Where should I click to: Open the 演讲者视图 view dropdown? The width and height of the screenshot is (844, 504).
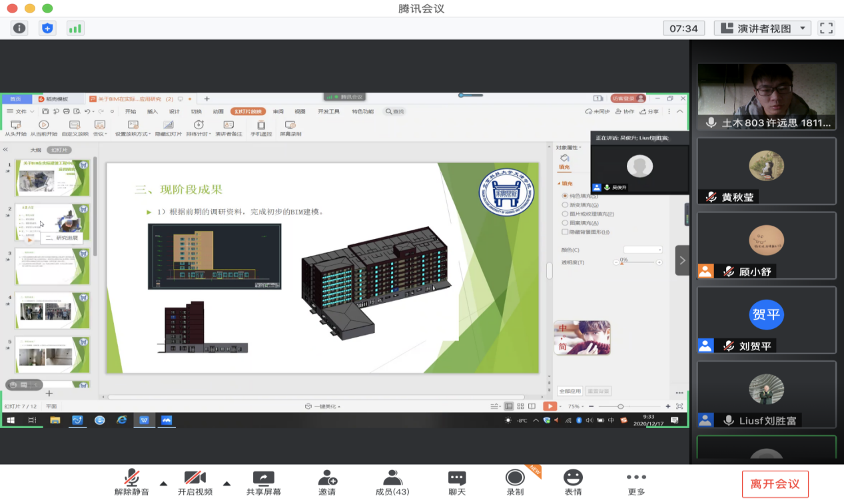pyautogui.click(x=762, y=28)
